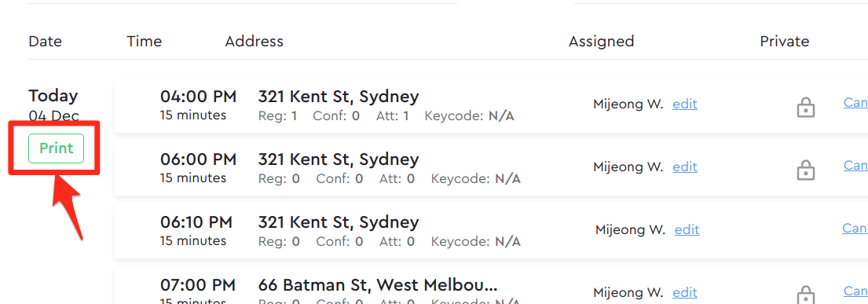Viewport: 868px width, 304px height.
Task: Click the green Print button
Action: (x=56, y=148)
